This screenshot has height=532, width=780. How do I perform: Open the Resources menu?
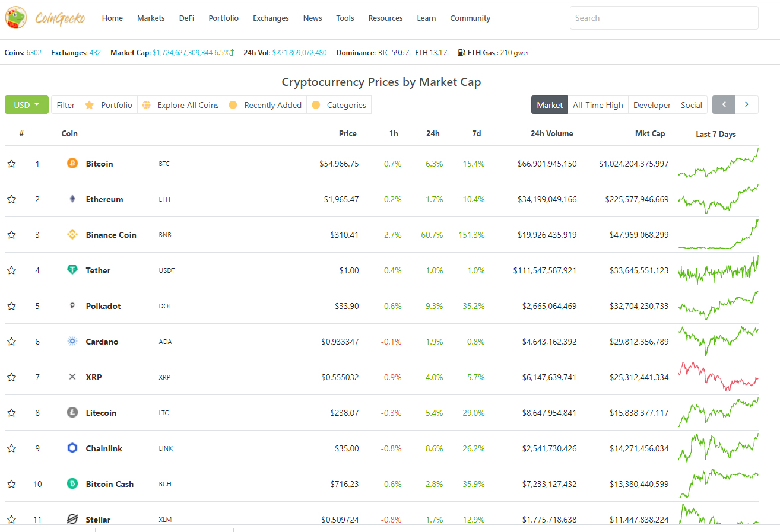[x=385, y=18]
